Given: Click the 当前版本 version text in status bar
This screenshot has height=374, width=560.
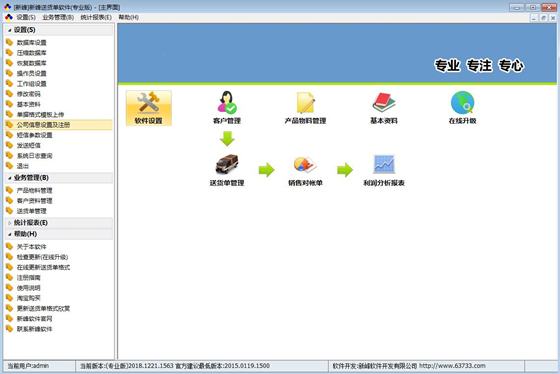Looking at the screenshot, I should tap(175, 366).
